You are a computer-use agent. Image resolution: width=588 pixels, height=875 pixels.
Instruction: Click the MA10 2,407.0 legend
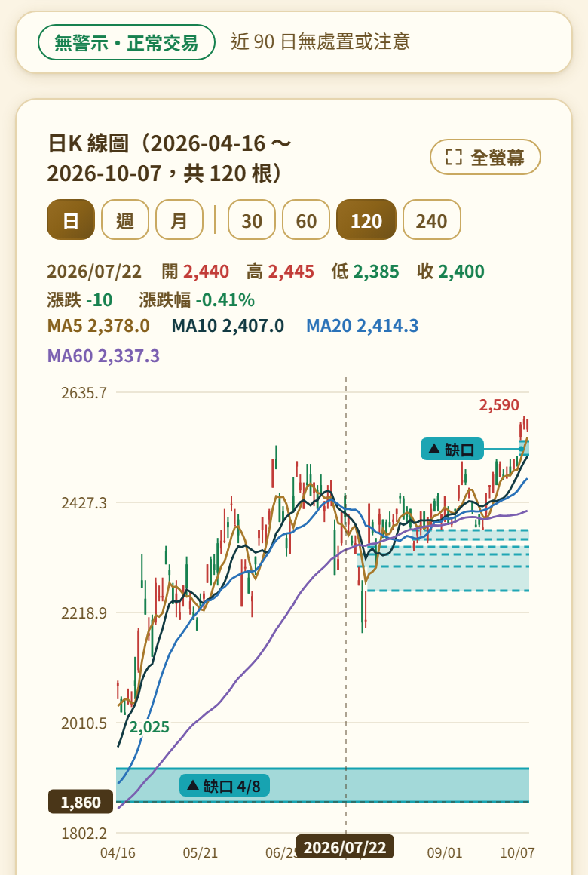[x=228, y=325]
